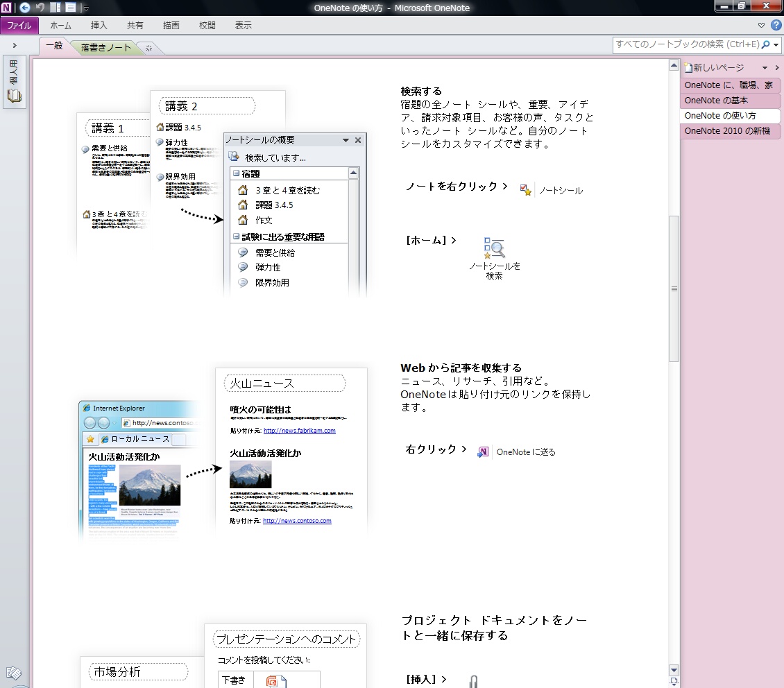Click the 需要と供給 entry in tag summary
The width and height of the screenshot is (784, 688).
275,253
